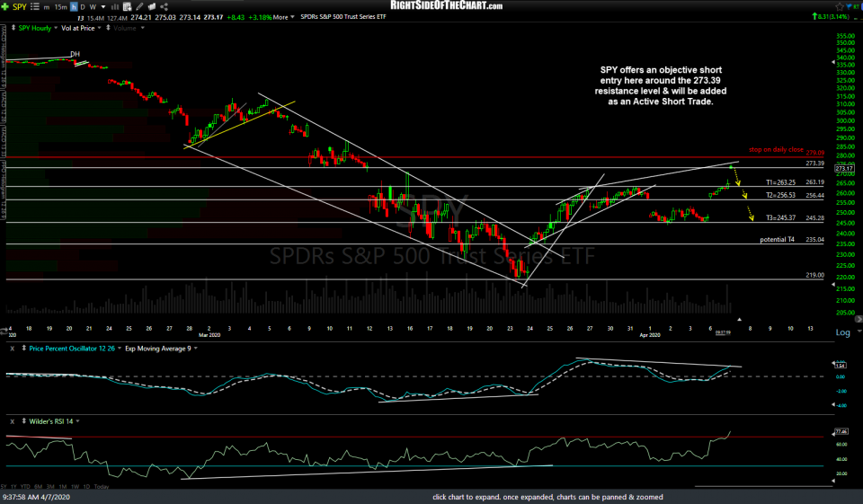This screenshot has width=863, height=504.
Task: Set range to YTD
Action: (x=25, y=486)
